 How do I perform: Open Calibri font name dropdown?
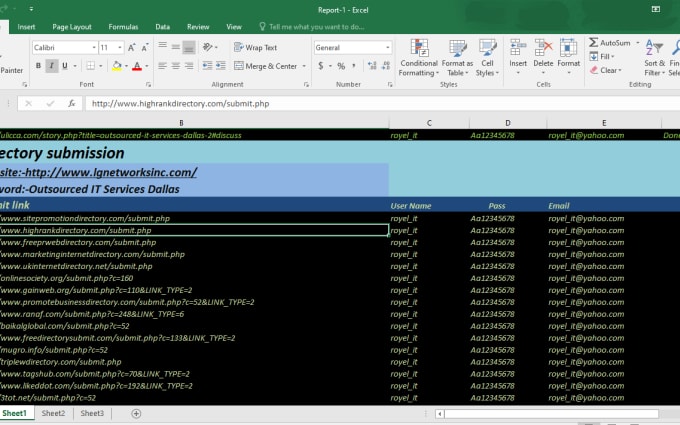coord(94,48)
